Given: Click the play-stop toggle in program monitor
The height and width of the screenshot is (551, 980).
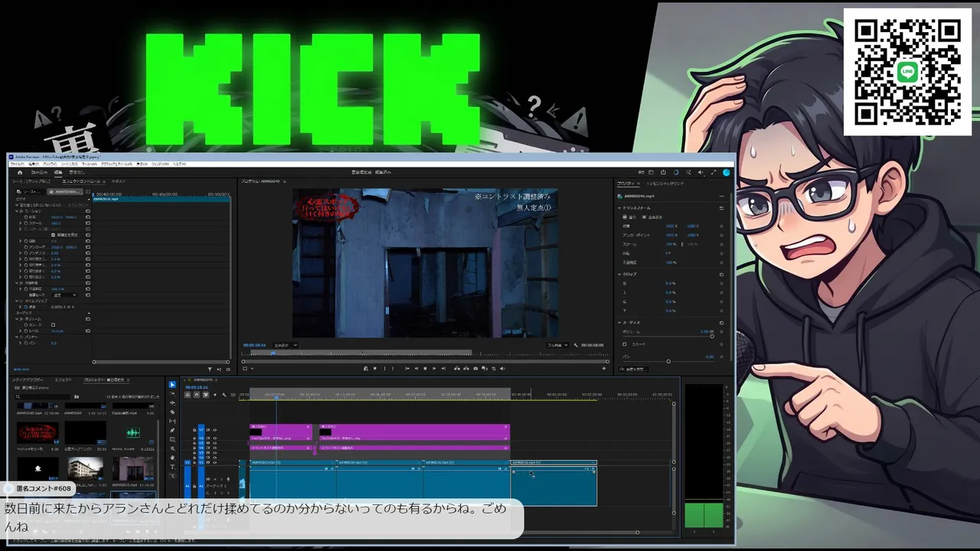Looking at the screenshot, I should pyautogui.click(x=425, y=369).
